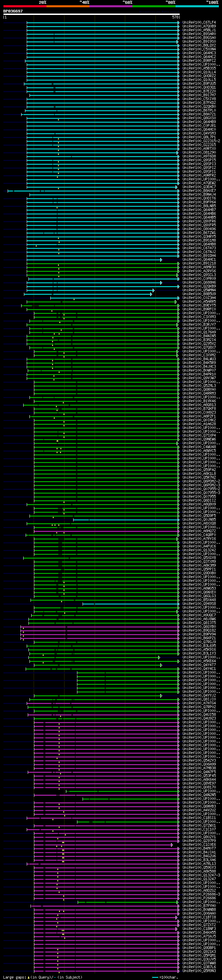
Task: Click hit UniRef100_O80496
Action: tap(199, 229)
